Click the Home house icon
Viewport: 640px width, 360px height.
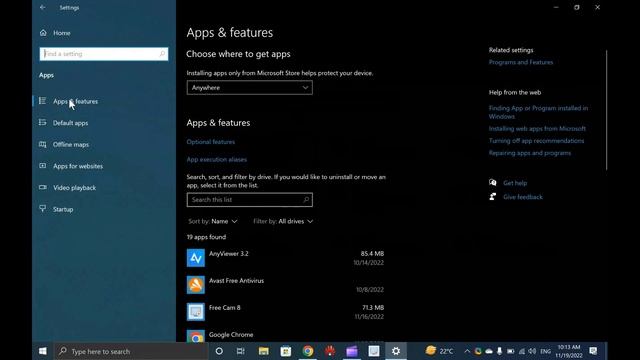tap(43, 33)
